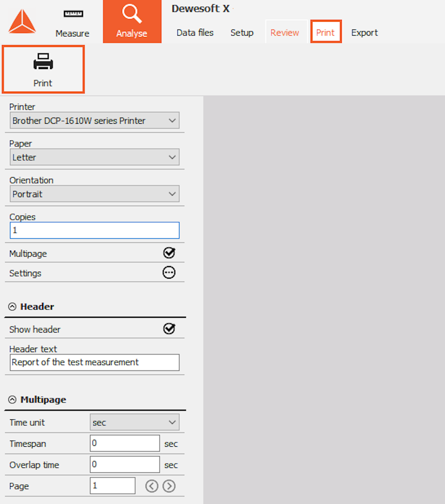Open the print Settings ellipsis icon

pos(169,273)
